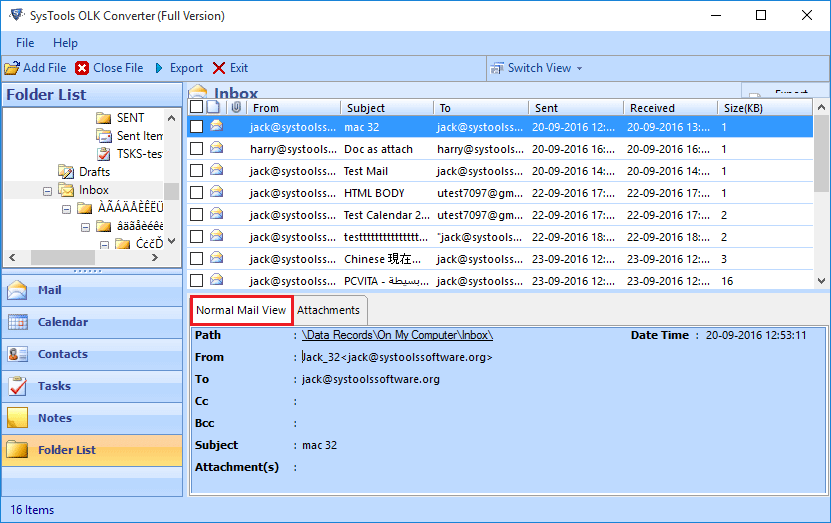Open the File menu
The image size is (831, 523).
coord(25,43)
